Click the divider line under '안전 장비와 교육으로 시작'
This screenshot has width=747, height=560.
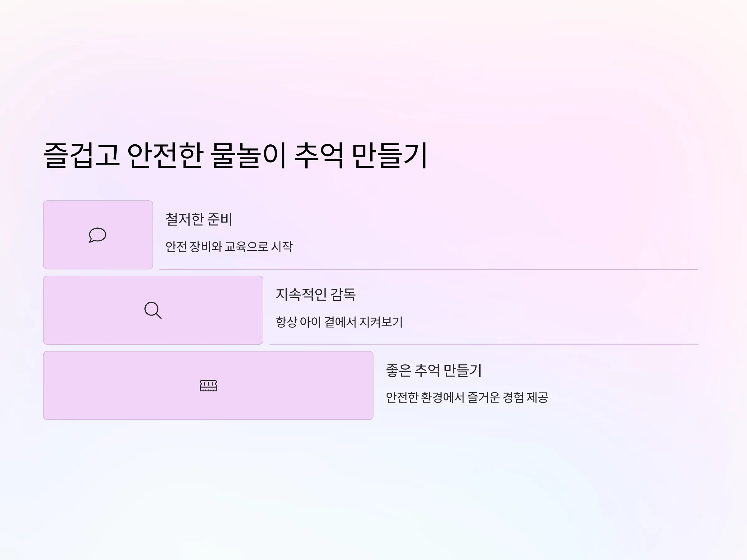[429, 269]
